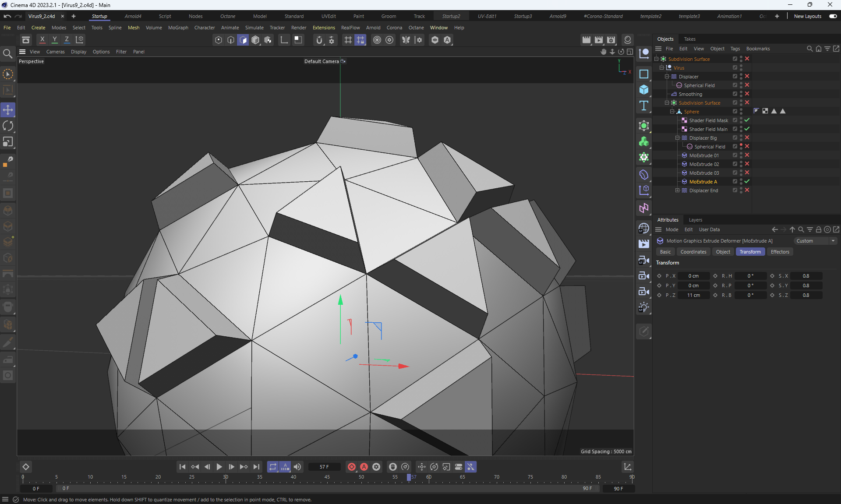This screenshot has height=504, width=841.
Task: Open the Custom mode dropdown
Action: click(815, 241)
